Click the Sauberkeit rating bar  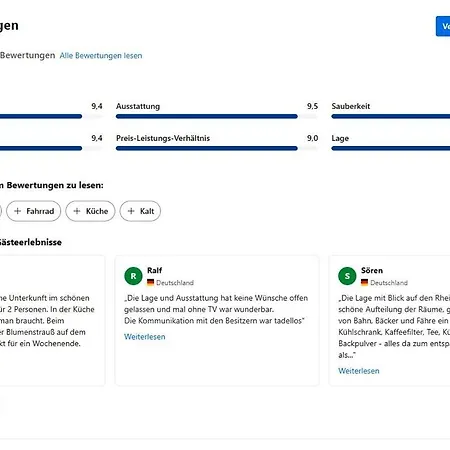point(391,116)
